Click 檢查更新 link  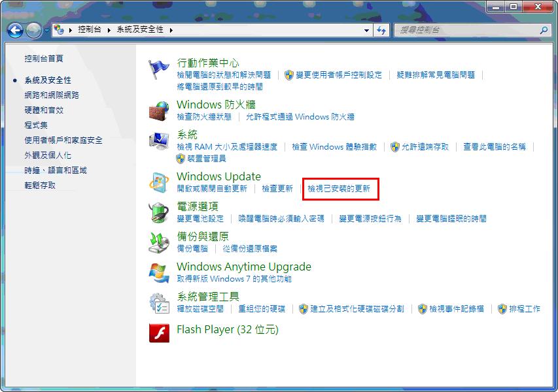[x=277, y=189]
